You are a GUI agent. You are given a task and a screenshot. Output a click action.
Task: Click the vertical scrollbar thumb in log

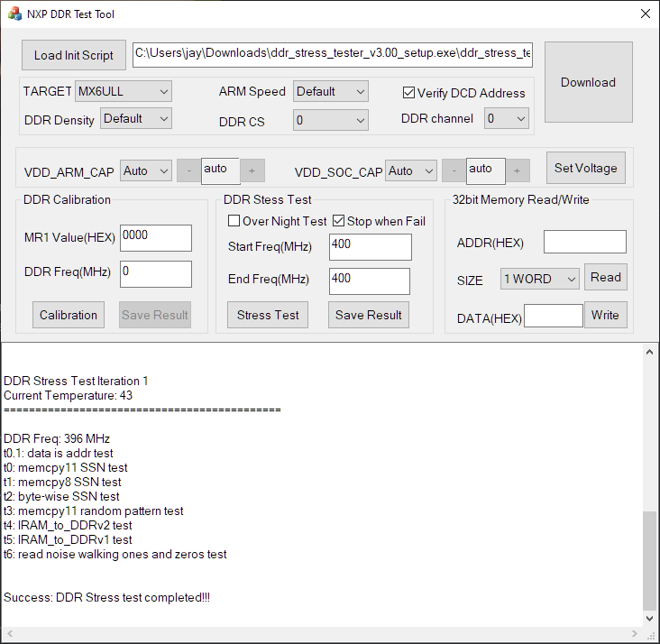649,561
